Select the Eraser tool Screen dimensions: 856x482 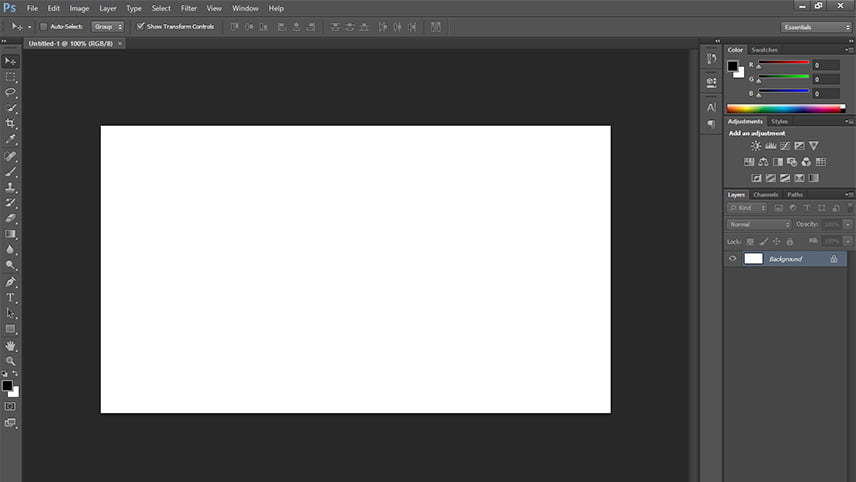10,218
